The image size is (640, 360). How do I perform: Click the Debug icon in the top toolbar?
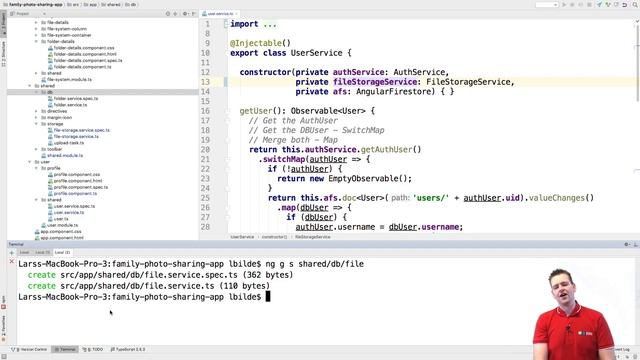pyautogui.click(x=572, y=4)
